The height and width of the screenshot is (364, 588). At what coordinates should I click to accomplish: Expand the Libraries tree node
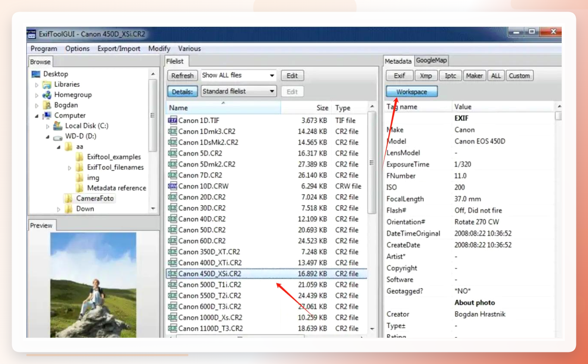coord(37,85)
